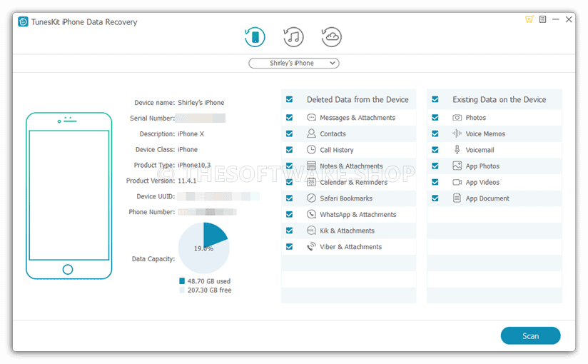Click the App Photos picture icon
Image resolution: width=588 pixels, height=364 pixels.
pyautogui.click(x=457, y=166)
